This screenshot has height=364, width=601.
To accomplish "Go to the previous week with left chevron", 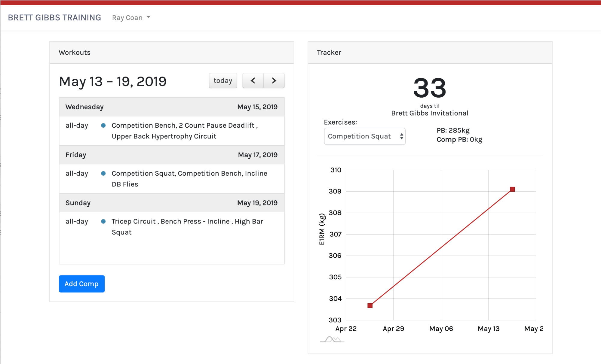I will point(253,80).
